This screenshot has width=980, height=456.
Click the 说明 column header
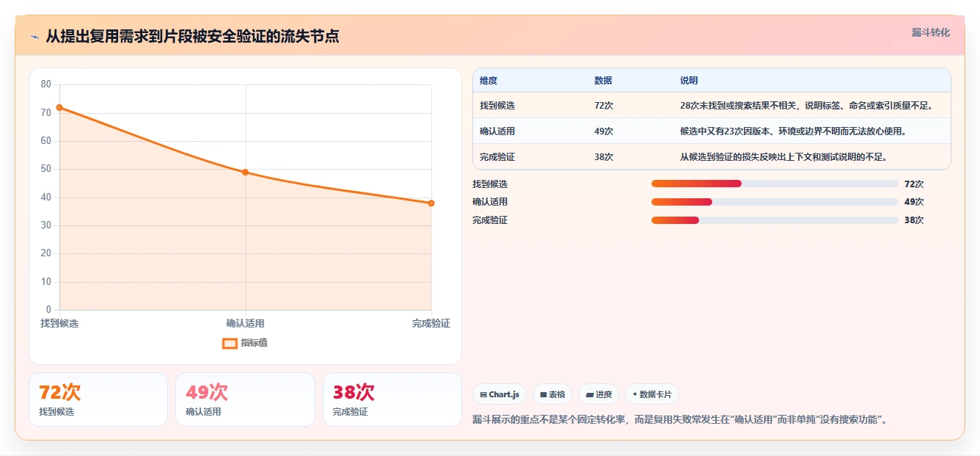tap(689, 81)
